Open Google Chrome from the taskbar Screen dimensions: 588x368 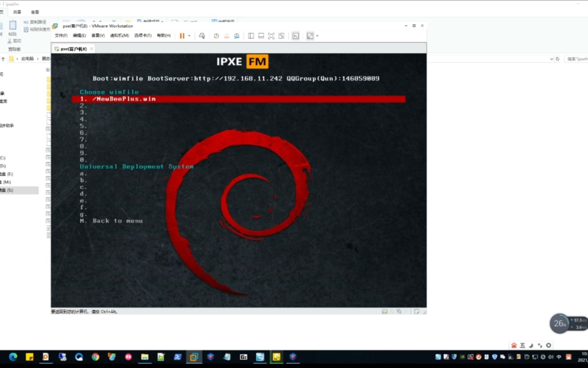click(x=96, y=357)
